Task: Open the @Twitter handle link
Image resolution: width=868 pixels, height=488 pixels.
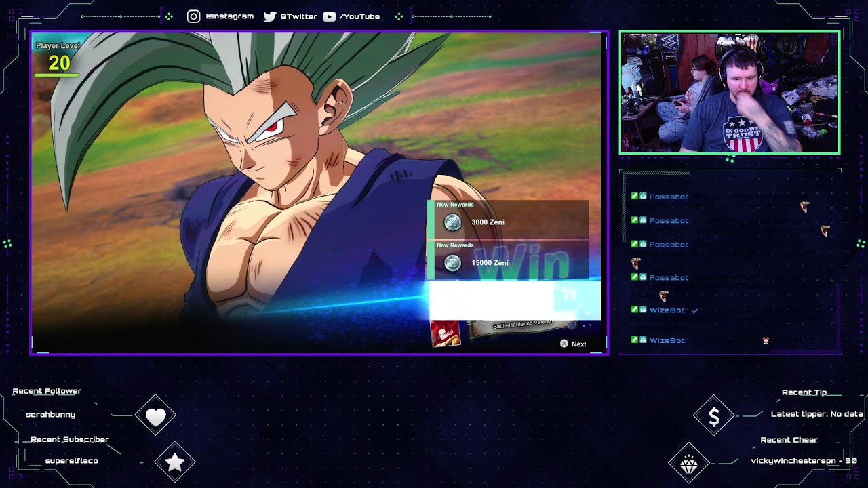Action: 298,16
